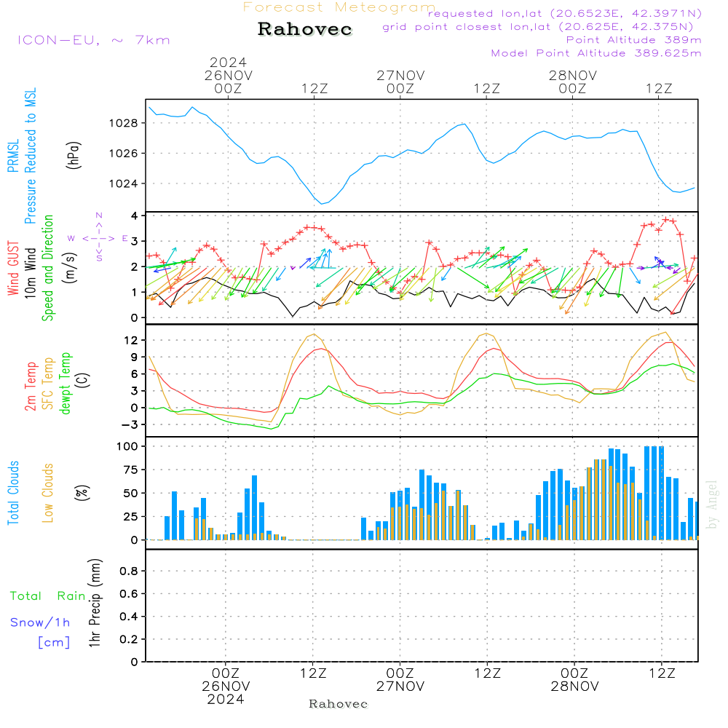Image resolution: width=728 pixels, height=728 pixels.
Task: Click the 'Low Clouds' orange label
Action: (x=47, y=493)
